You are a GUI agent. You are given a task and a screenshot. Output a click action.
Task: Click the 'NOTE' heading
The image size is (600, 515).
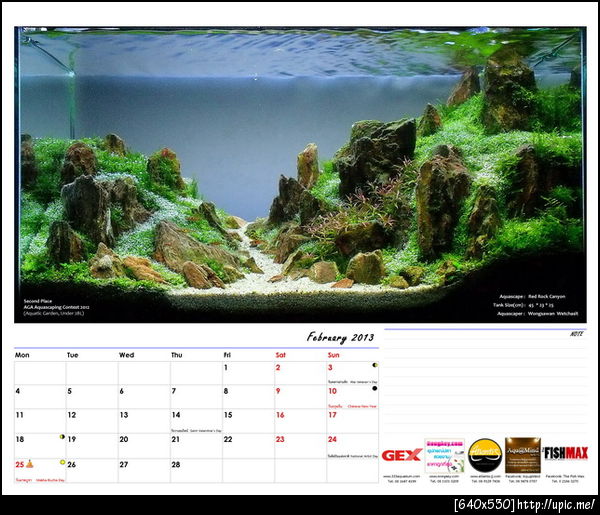[577, 334]
